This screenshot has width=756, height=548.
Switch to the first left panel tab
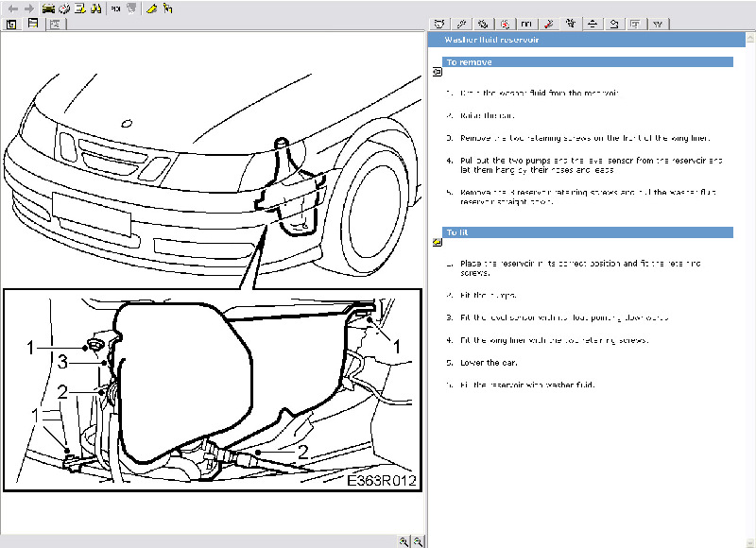(x=12, y=25)
